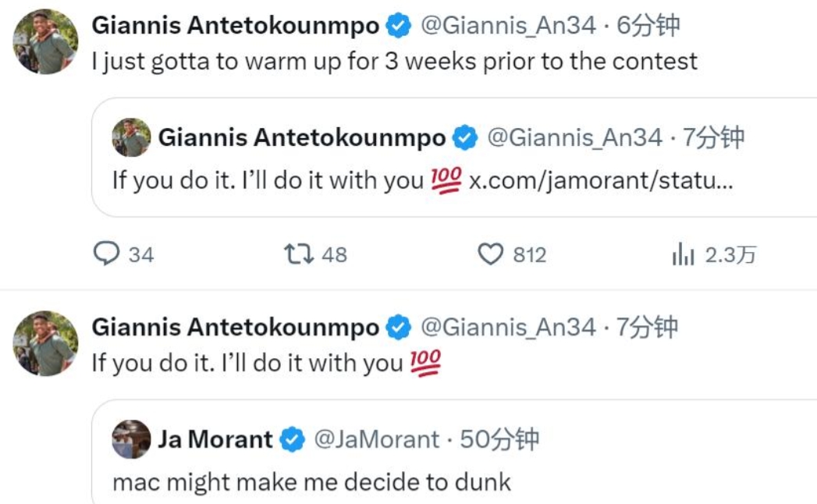
Task: Open quoted tweet "mac might make me decide to dunk"
Action: point(312,481)
